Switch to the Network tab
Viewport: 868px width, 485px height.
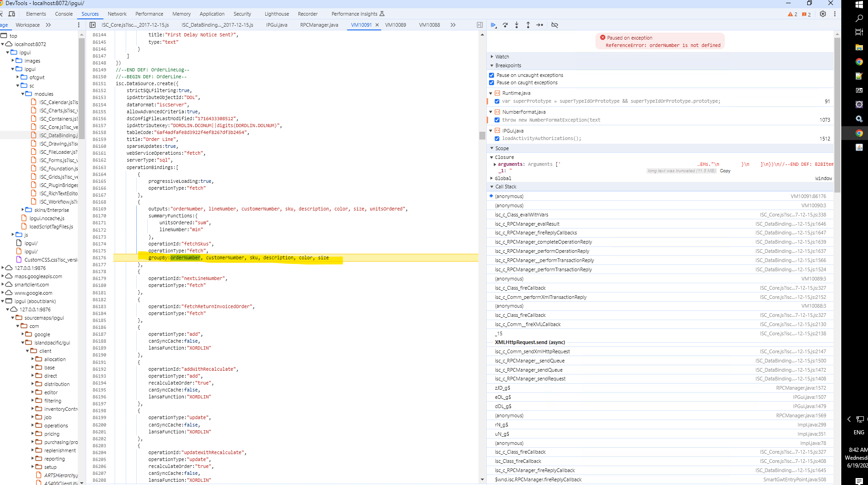tap(117, 14)
